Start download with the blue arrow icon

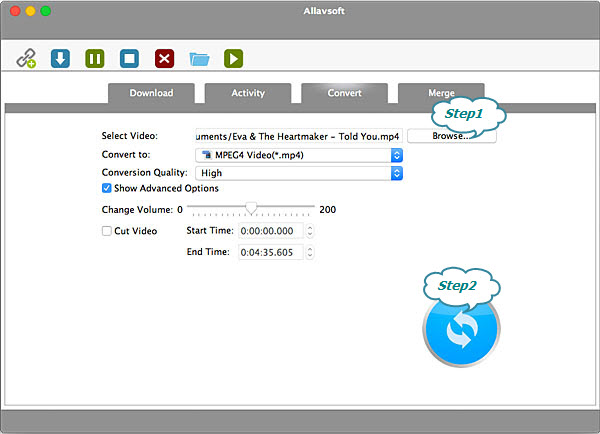point(60,59)
